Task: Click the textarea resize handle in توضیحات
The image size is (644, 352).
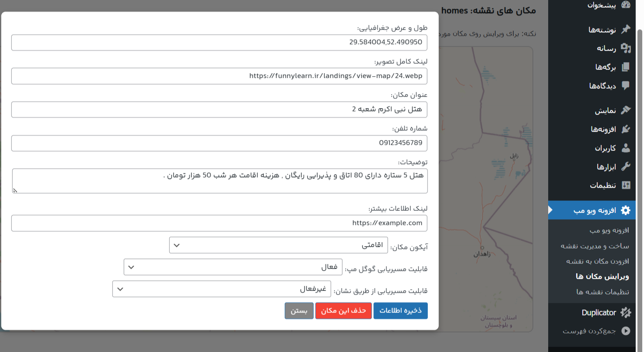Action: pos(15,190)
